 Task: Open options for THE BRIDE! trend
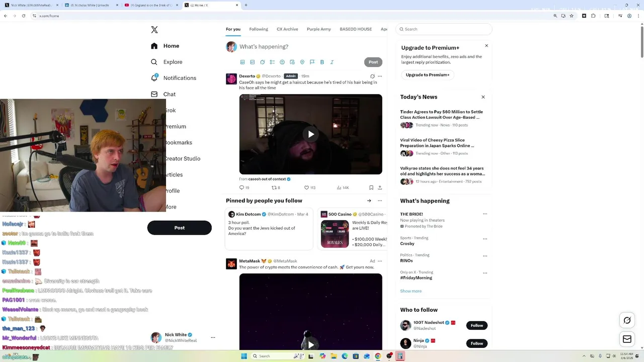485,214
